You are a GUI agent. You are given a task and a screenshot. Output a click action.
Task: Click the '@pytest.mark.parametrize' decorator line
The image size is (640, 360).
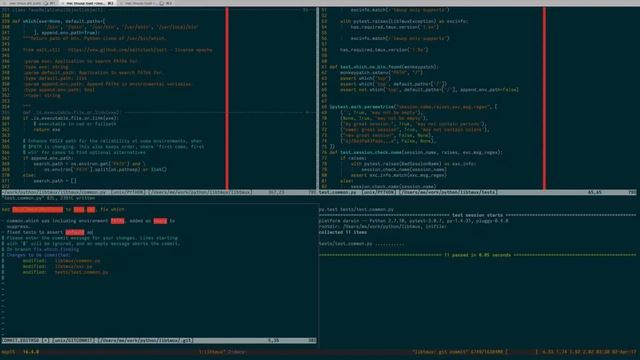click(x=413, y=107)
